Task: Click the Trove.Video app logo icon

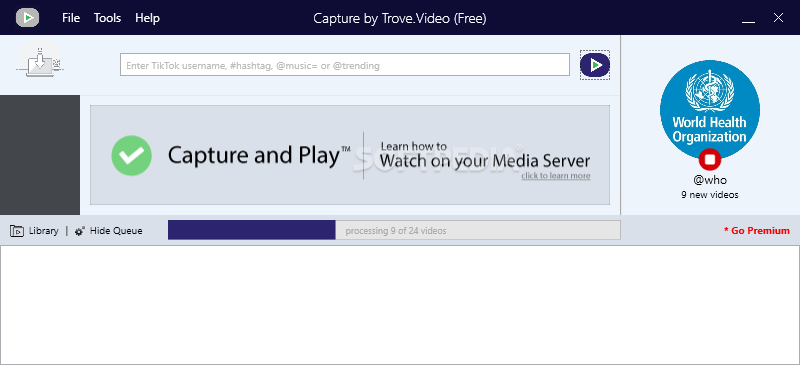Action: coord(27,18)
